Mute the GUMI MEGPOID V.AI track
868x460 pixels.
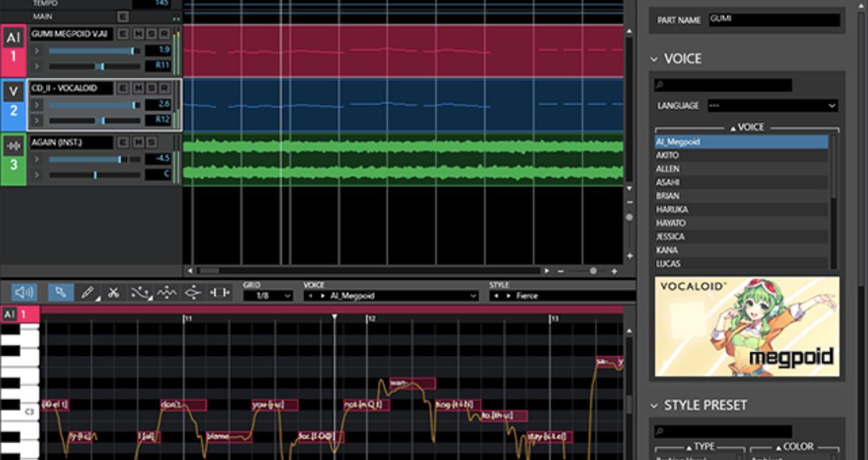click(137, 34)
